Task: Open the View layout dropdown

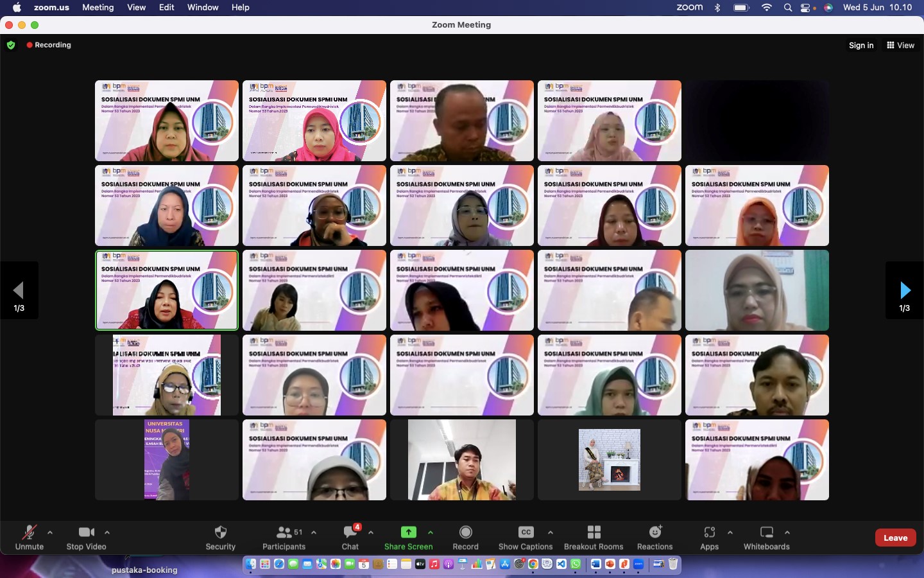Action: tap(900, 45)
